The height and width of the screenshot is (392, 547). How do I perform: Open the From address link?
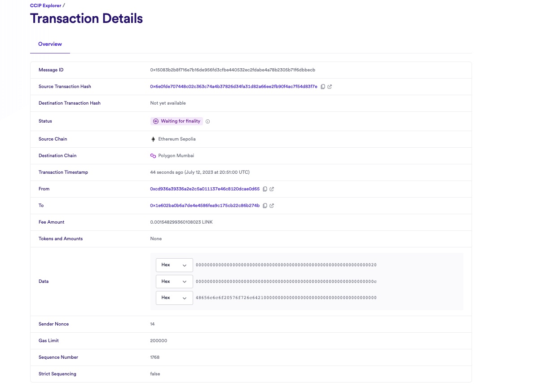pos(205,189)
